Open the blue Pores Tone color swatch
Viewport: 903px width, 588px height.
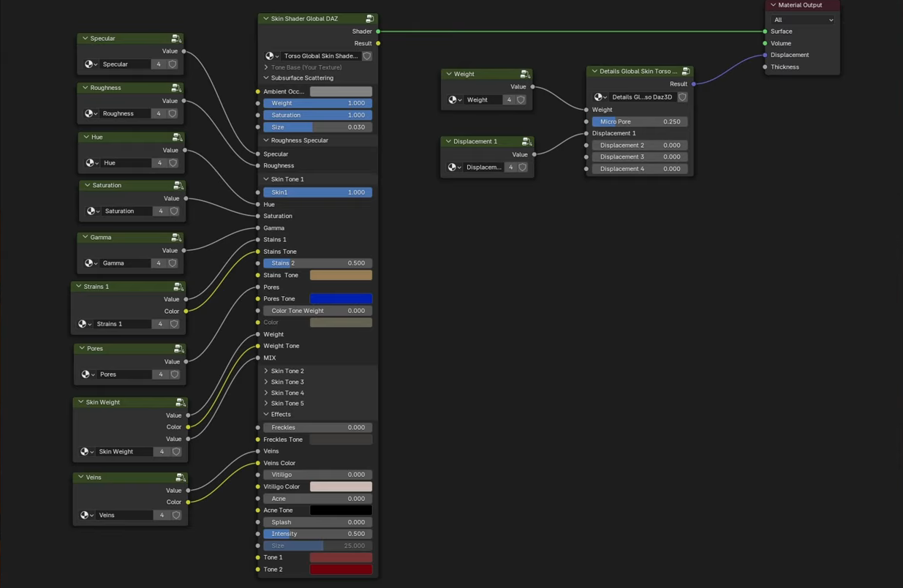[341, 298]
